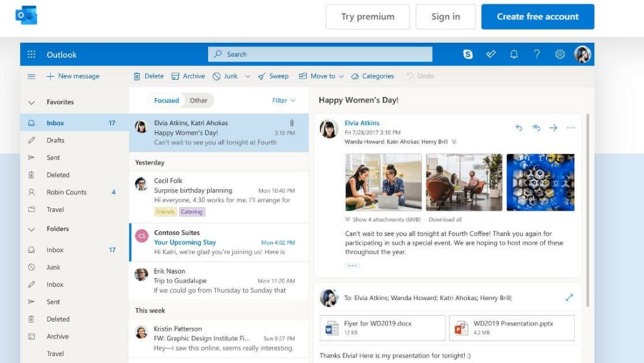The image size is (644, 363).
Task: Archive the current email
Action: [188, 75]
